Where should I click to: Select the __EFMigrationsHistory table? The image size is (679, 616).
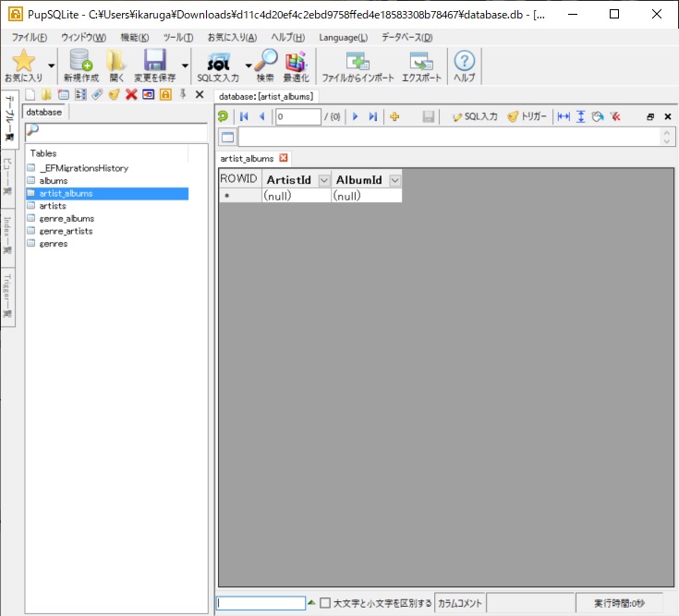point(84,168)
